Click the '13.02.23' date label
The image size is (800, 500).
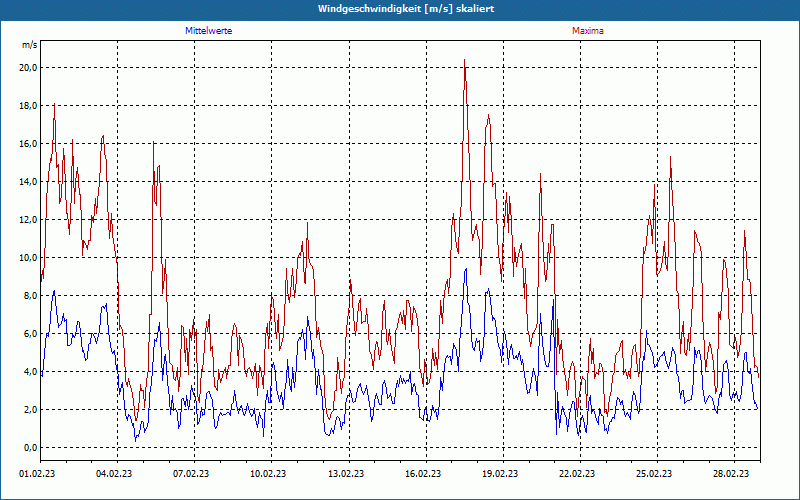click(346, 474)
